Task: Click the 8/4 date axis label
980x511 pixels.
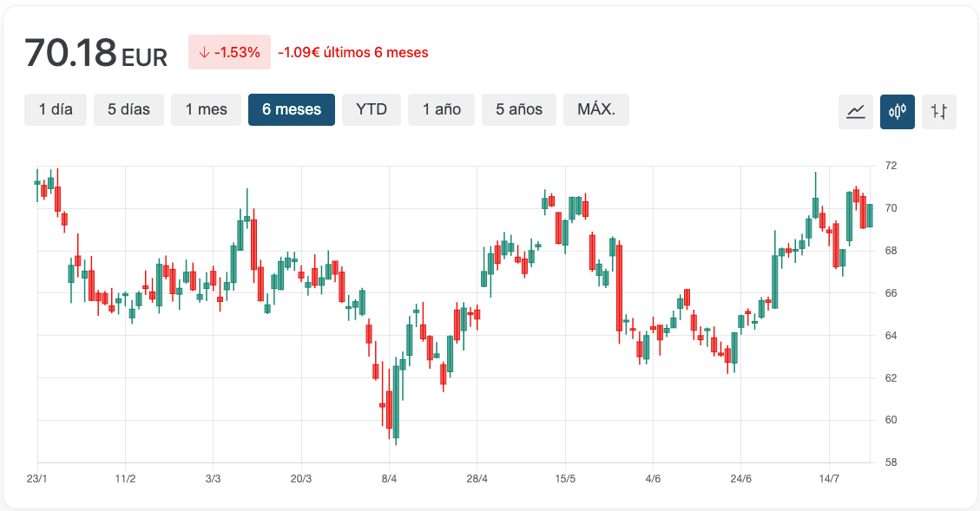Action: (389, 479)
